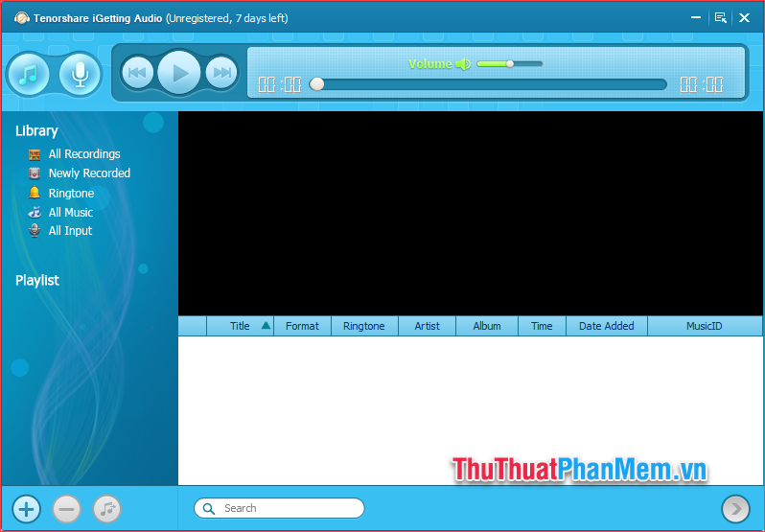This screenshot has height=532, width=765.
Task: Sort by the Time column header
Action: (542, 326)
